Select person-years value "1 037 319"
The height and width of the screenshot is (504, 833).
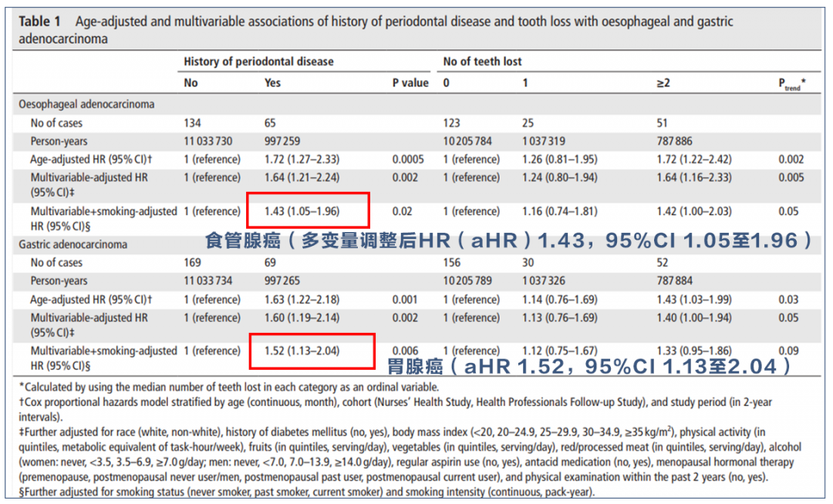(544, 141)
